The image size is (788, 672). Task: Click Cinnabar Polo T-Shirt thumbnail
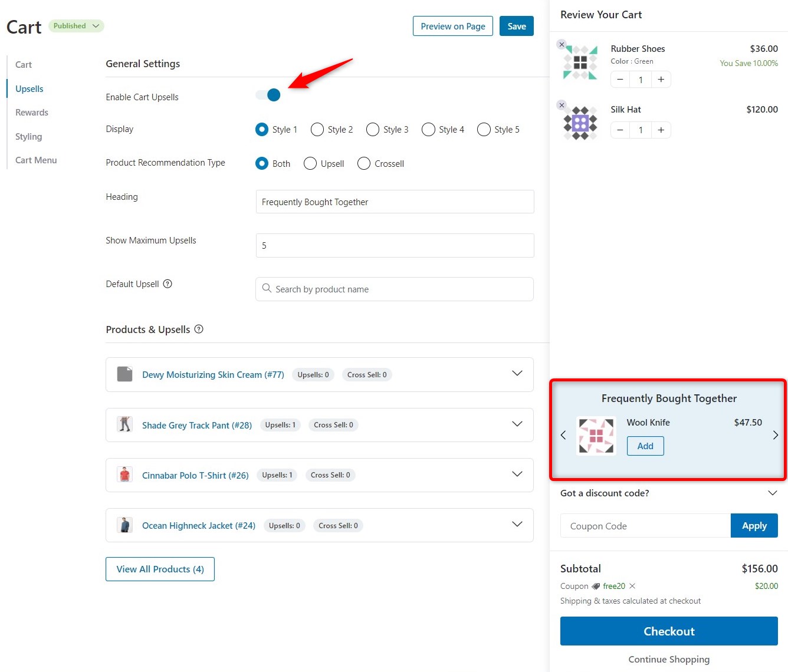coord(124,475)
